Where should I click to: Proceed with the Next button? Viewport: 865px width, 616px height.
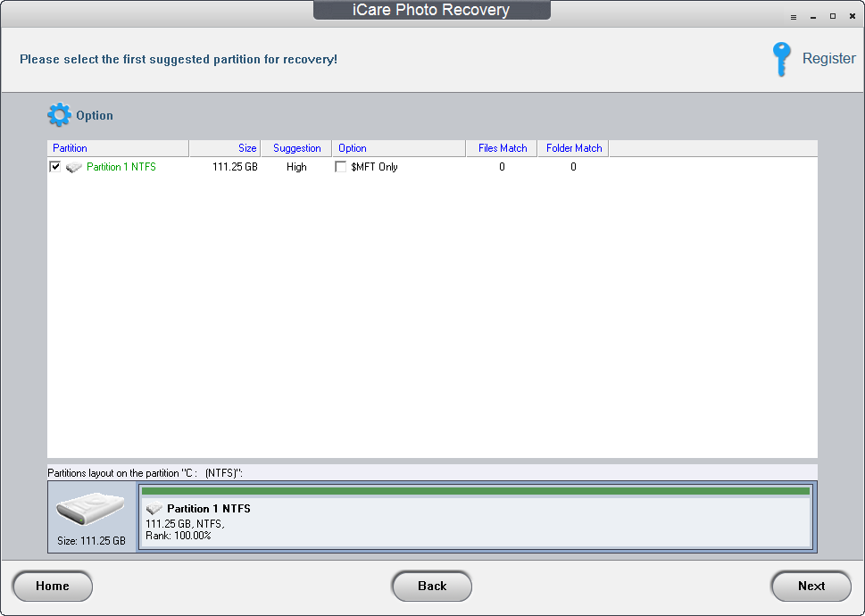pyautogui.click(x=811, y=586)
